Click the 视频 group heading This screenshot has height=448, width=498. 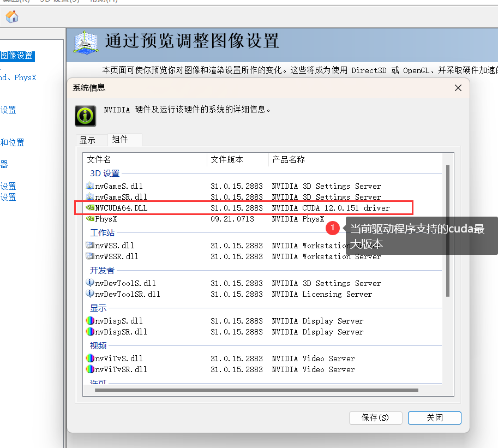click(98, 346)
